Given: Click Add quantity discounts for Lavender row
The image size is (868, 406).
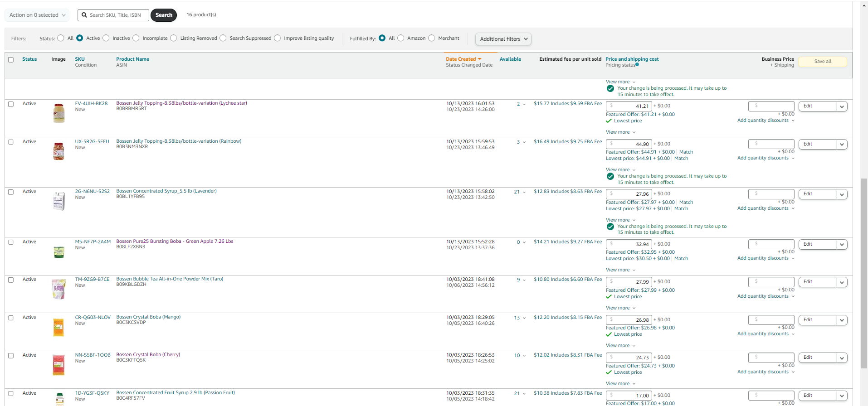Looking at the screenshot, I should (x=763, y=208).
